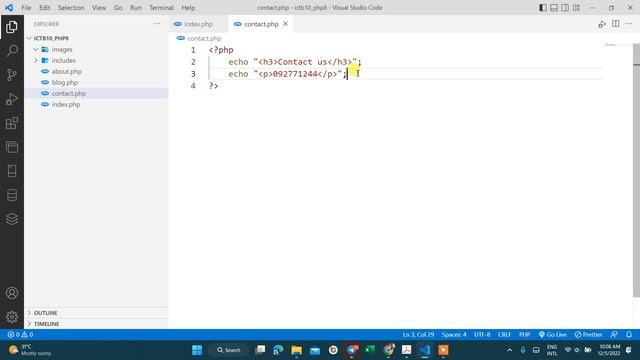Toggle primary side bar visibility
Screen dimensions: 640x360
point(543,7)
